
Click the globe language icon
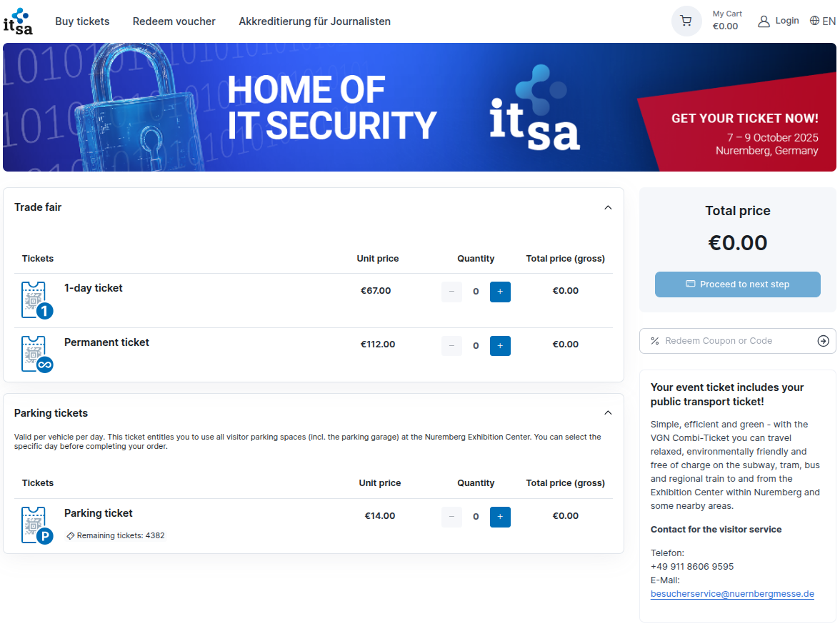[814, 21]
